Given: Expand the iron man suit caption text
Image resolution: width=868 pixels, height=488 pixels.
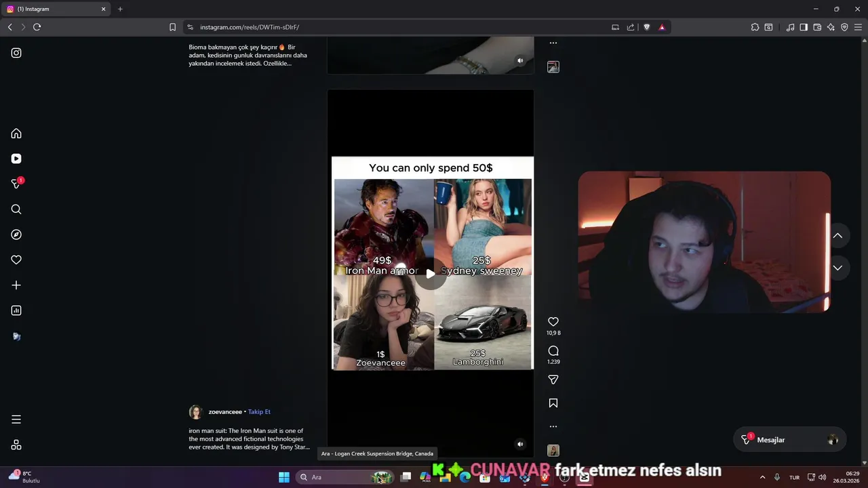Looking at the screenshot, I should coord(249,439).
